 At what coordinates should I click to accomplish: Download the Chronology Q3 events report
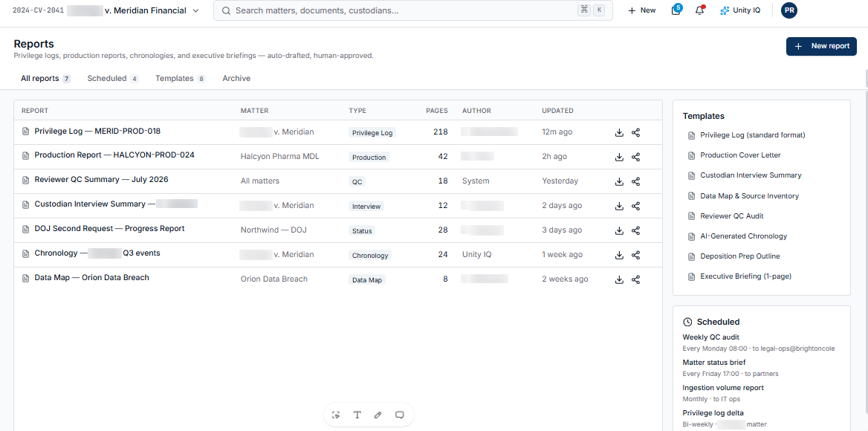[x=620, y=255]
